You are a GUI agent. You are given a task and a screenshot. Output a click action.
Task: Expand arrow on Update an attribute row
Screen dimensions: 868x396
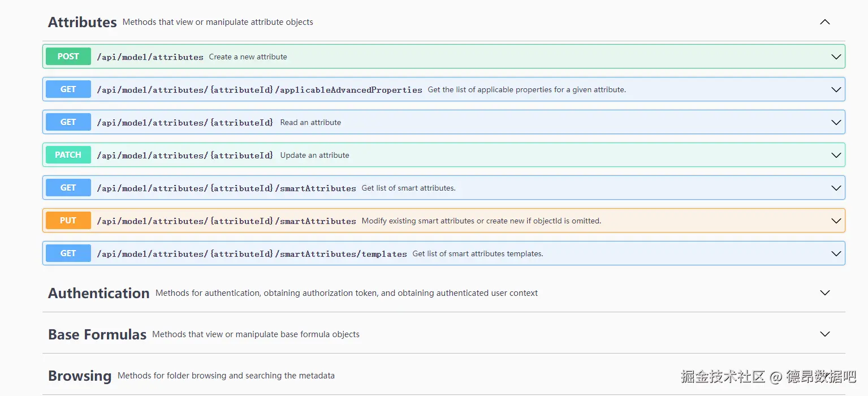836,155
